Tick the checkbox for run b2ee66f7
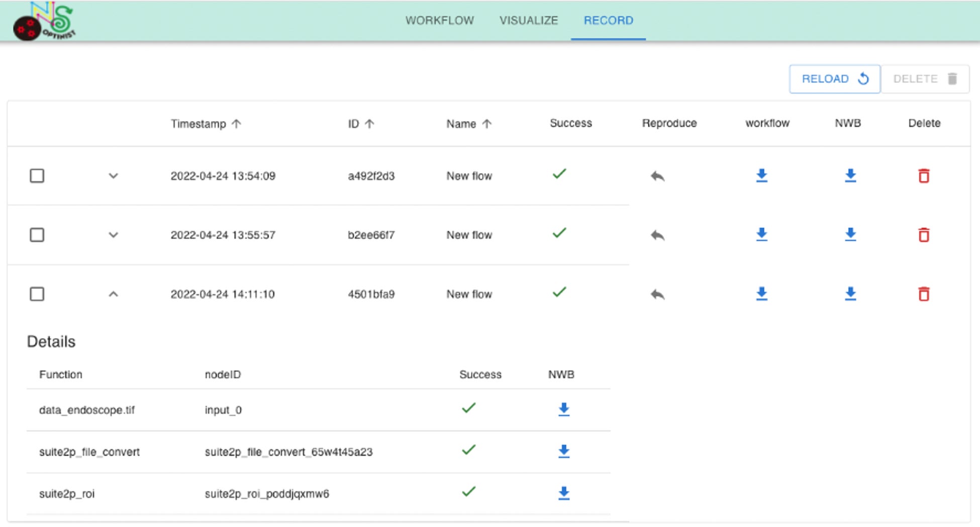980x527 pixels. coord(37,235)
